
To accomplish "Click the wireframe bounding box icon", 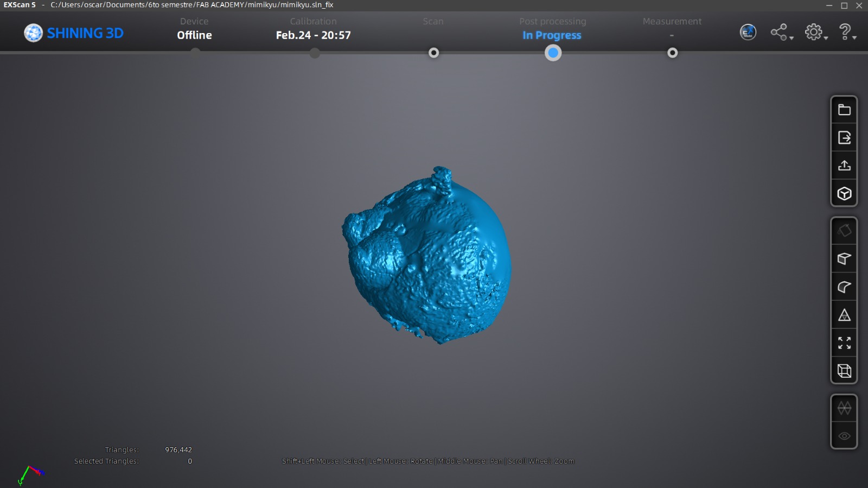I will click(x=844, y=371).
